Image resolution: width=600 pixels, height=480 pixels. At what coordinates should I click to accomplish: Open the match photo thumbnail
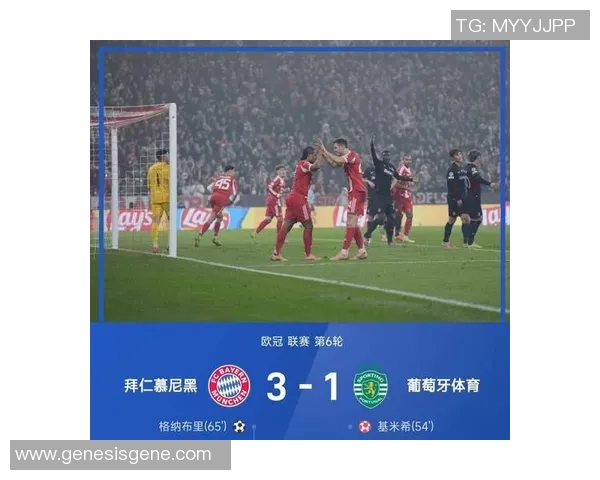[x=300, y=181]
